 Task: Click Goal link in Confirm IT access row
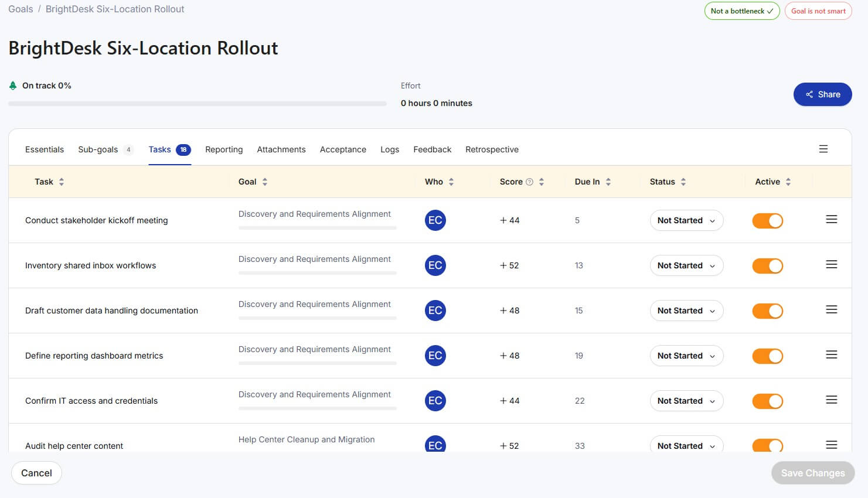[x=314, y=394]
